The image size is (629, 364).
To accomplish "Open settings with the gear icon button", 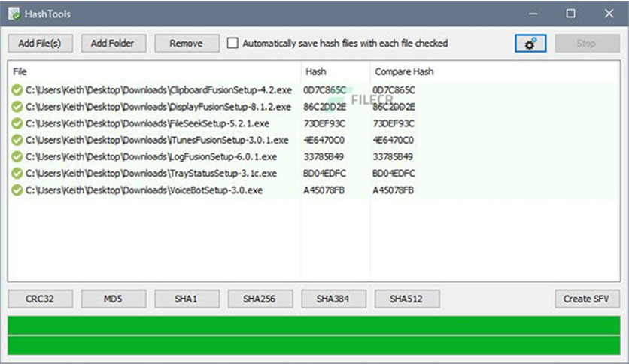I will (530, 44).
